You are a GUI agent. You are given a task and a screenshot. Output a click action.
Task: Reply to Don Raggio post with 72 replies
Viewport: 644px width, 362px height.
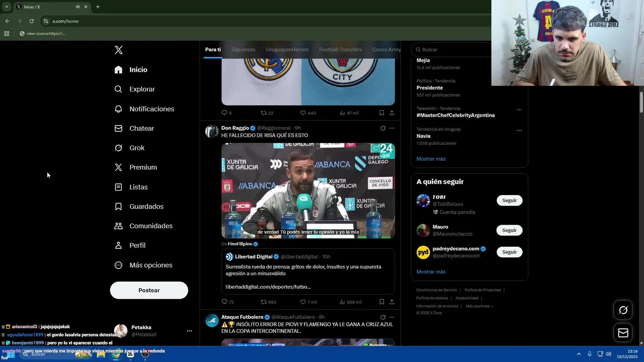(x=227, y=302)
